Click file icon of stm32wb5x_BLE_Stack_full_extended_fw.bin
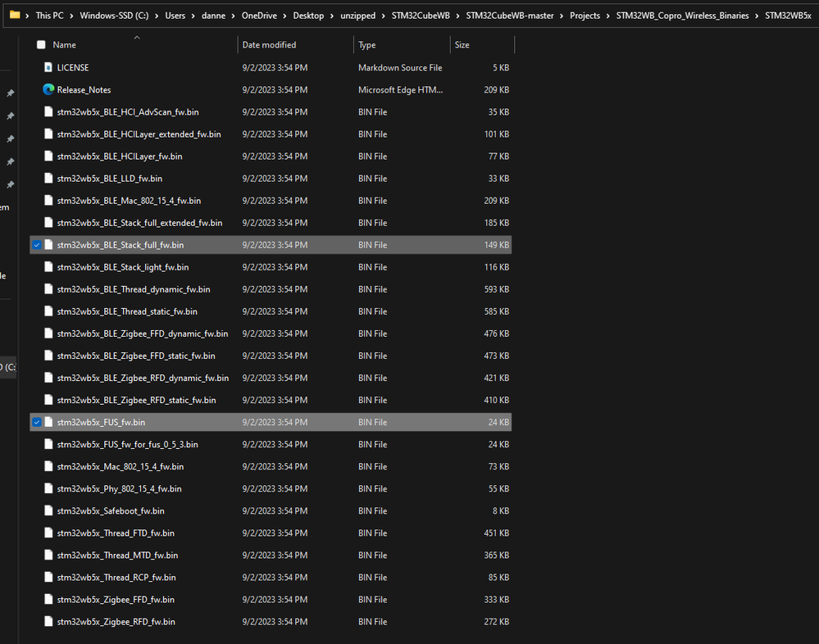The image size is (819, 644). click(48, 222)
